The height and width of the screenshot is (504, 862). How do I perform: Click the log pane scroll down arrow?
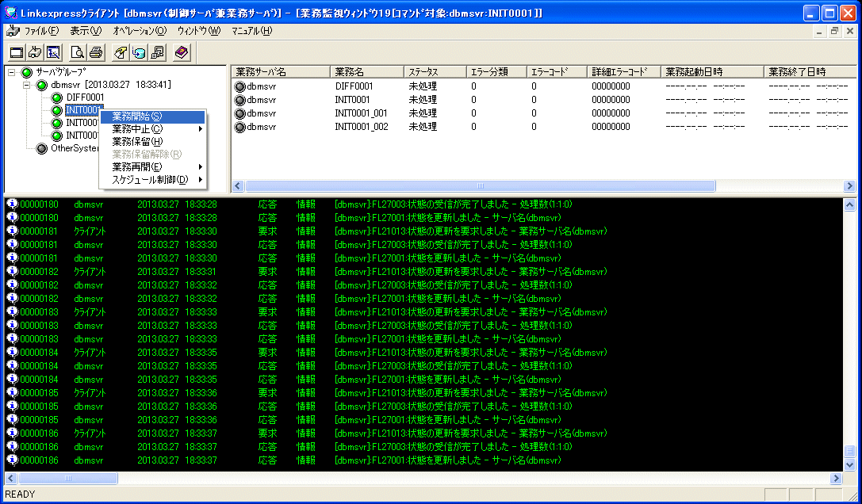(849, 465)
